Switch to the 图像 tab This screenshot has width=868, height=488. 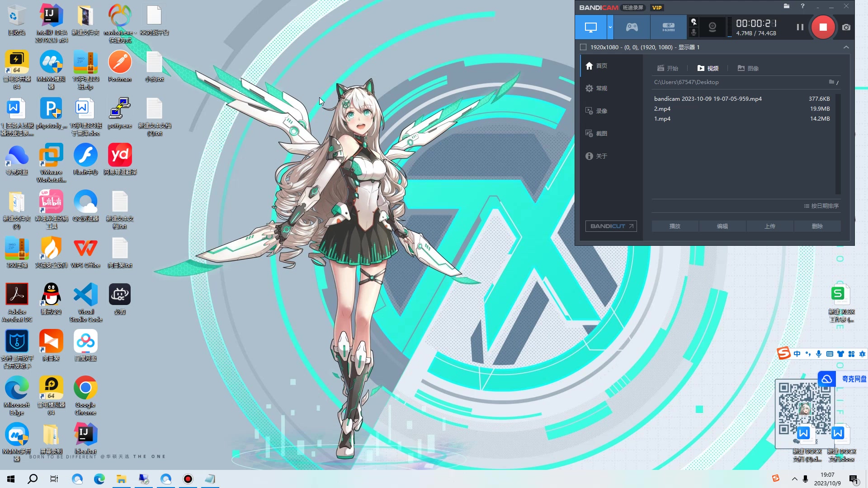[748, 68]
